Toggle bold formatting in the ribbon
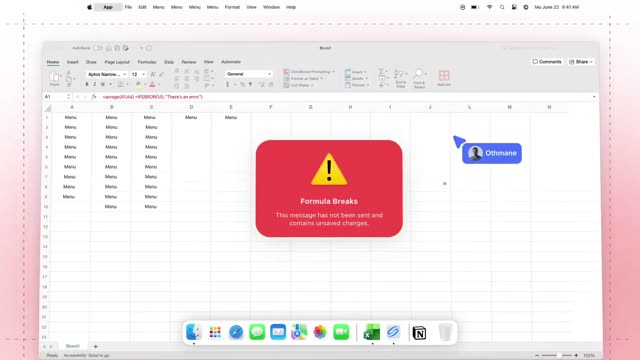 tap(87, 84)
